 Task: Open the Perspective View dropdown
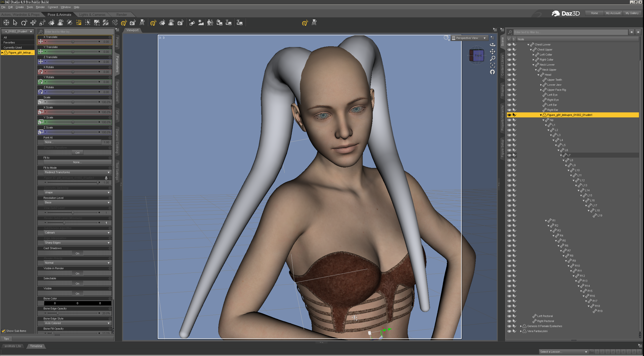(469, 38)
